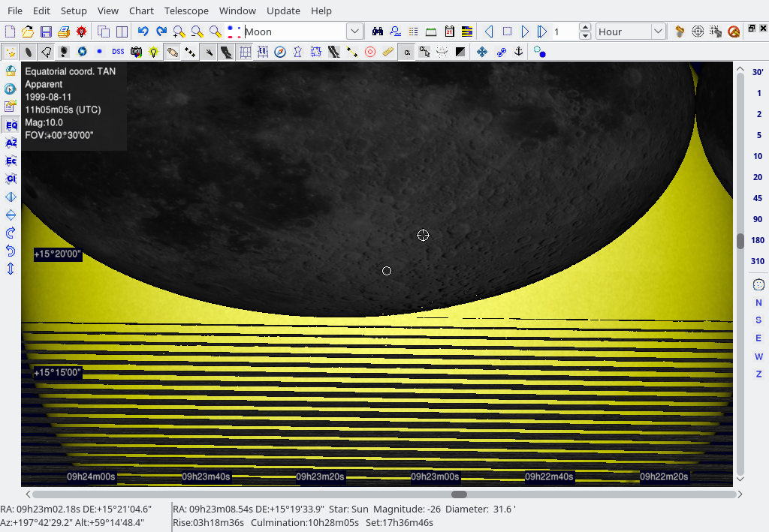Screen dimensions: 769x532
Task: Open a chart file with folder icon
Action: tap(28, 32)
